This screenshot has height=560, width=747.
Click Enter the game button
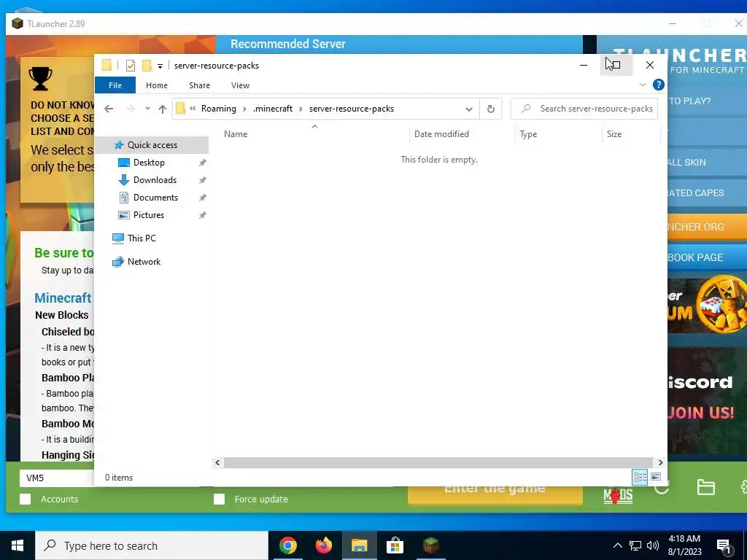point(495,494)
